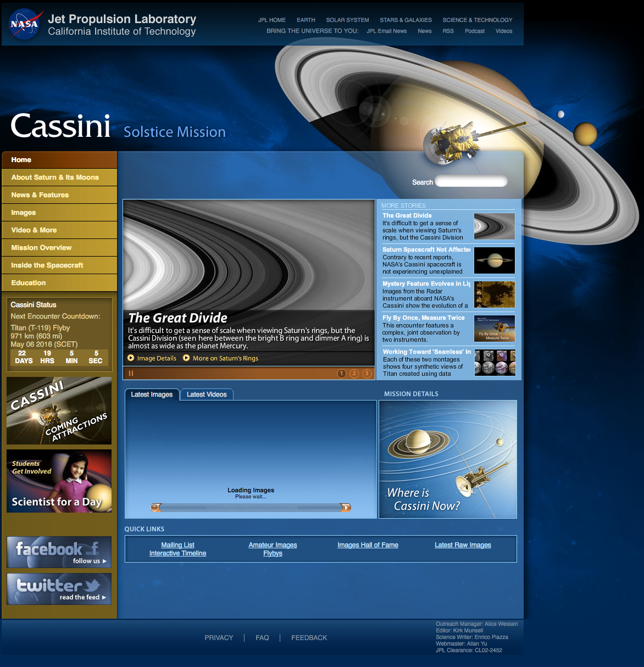The height and width of the screenshot is (667, 644).
Task: Click the Jet Propulsion Laboratory title
Action: click(x=122, y=19)
